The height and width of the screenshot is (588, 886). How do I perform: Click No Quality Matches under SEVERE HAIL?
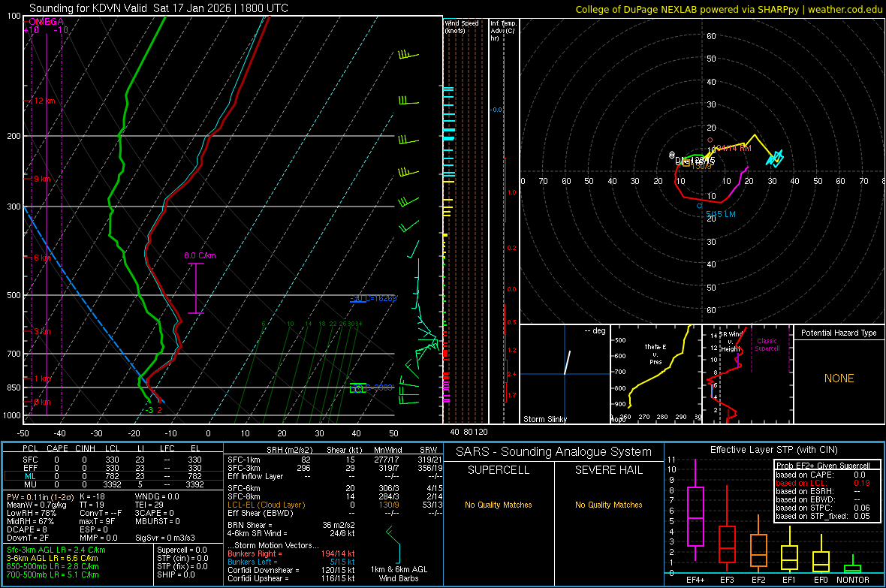608,505
